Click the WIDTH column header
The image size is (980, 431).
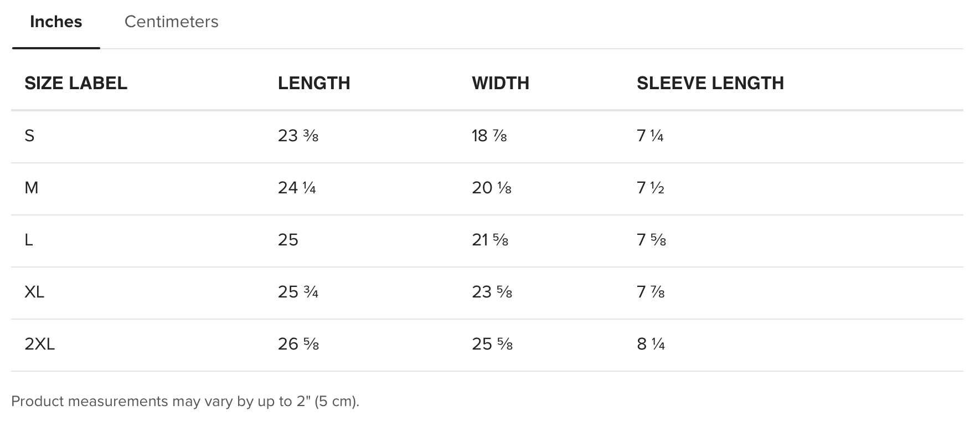coord(501,83)
